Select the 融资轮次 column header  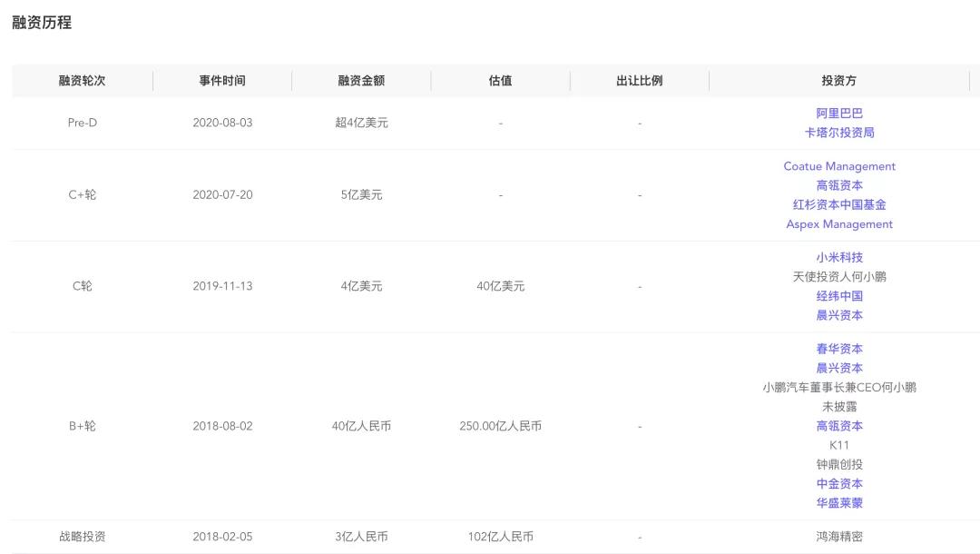[x=83, y=80]
